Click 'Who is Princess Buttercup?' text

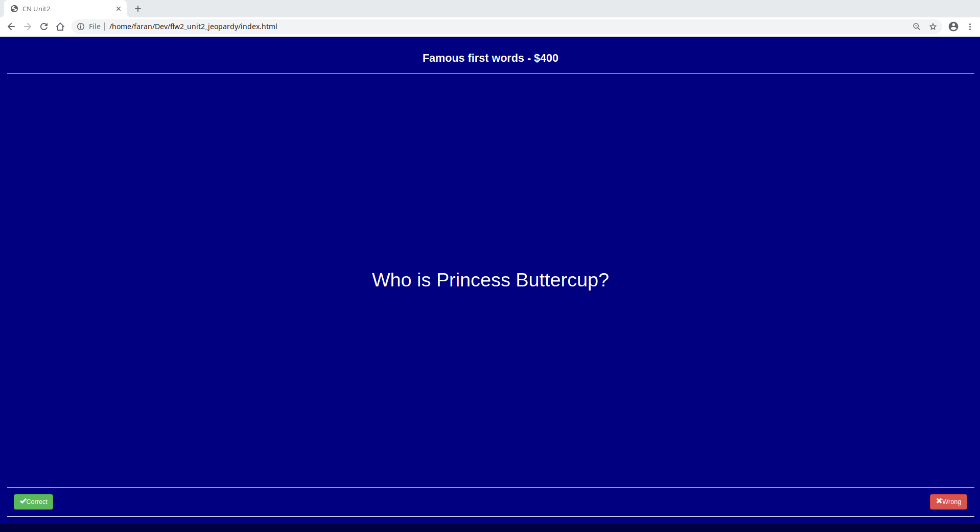pos(491,280)
